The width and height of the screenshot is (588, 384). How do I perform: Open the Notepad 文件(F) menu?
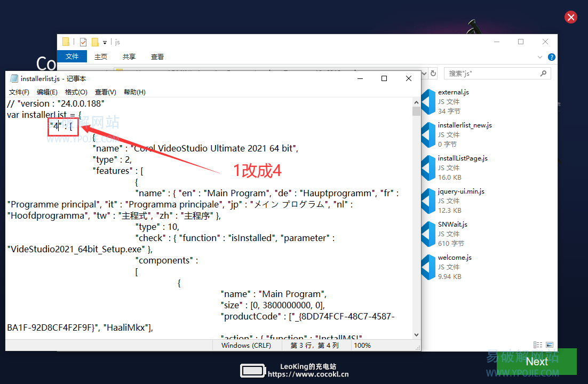pos(19,92)
